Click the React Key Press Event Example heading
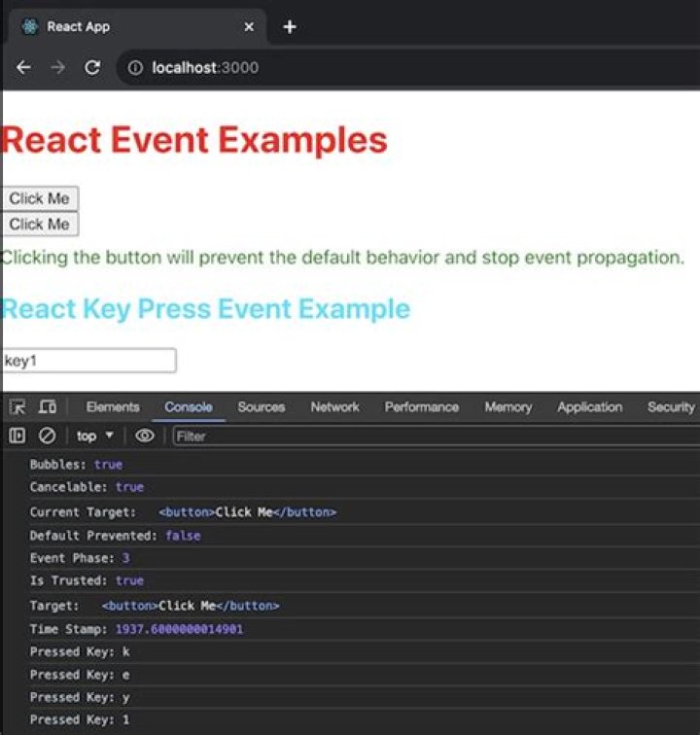 click(x=206, y=309)
